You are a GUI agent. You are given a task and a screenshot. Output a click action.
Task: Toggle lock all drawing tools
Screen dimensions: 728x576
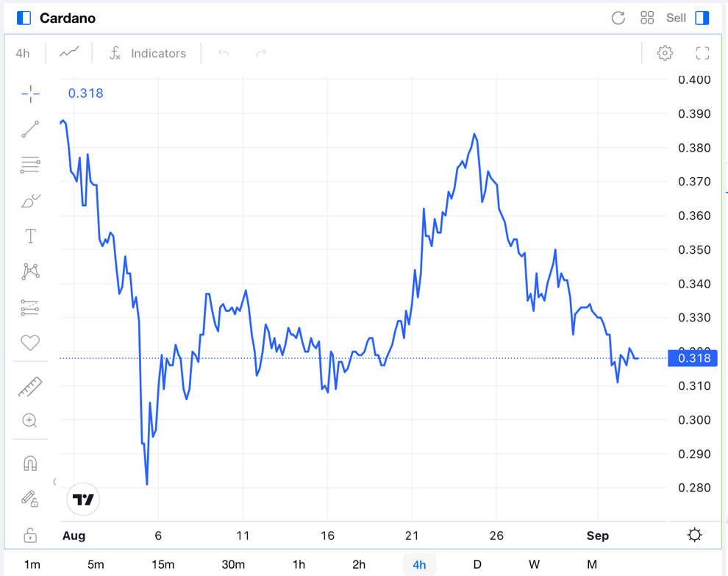click(x=30, y=535)
